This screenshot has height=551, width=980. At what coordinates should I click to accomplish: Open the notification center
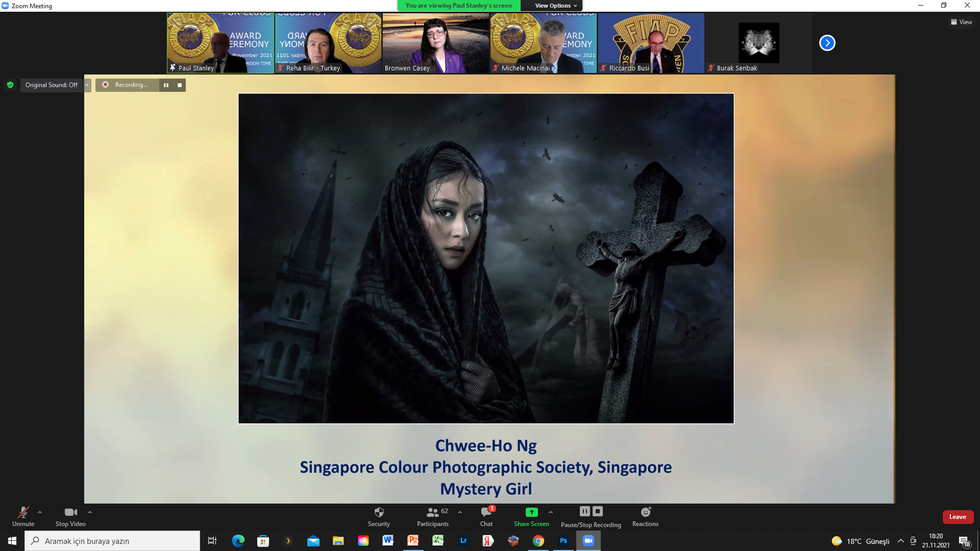tap(965, 541)
